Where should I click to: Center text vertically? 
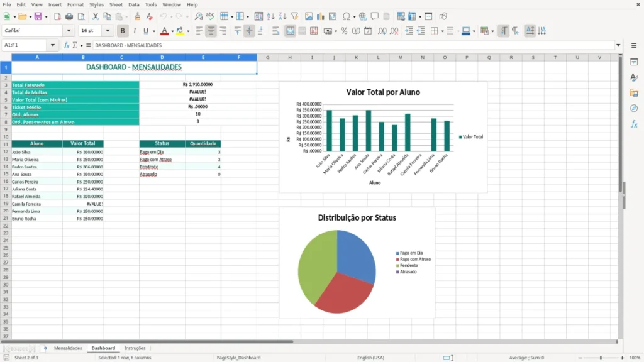click(x=249, y=31)
